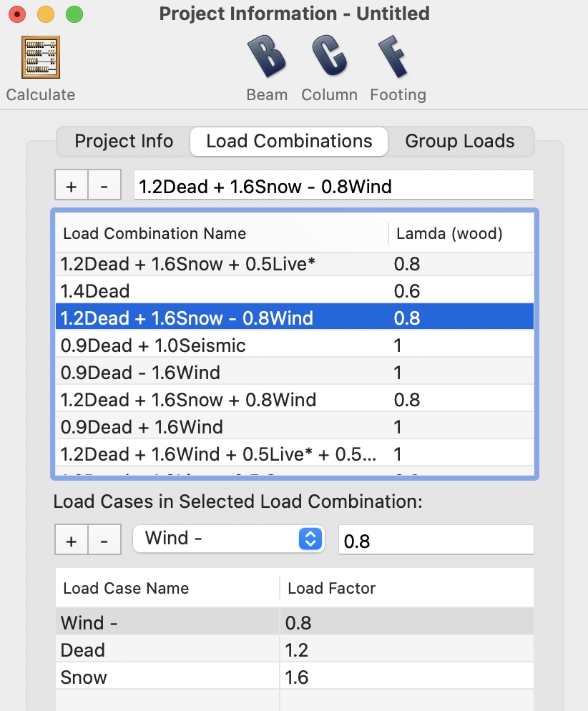Click the load combination name text field
Viewport: 588px width, 711px height.
tap(333, 187)
